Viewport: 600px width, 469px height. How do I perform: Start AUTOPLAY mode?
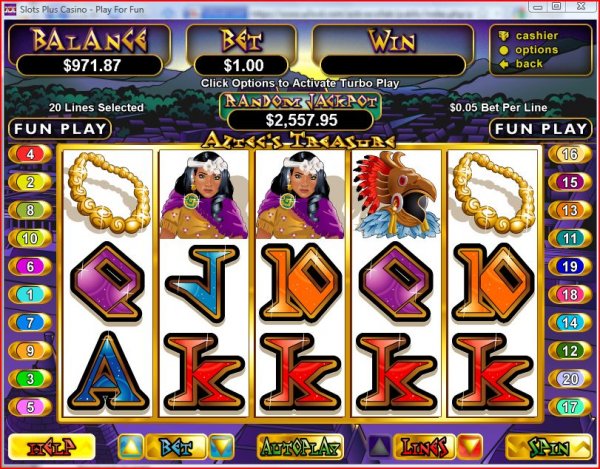[300, 447]
